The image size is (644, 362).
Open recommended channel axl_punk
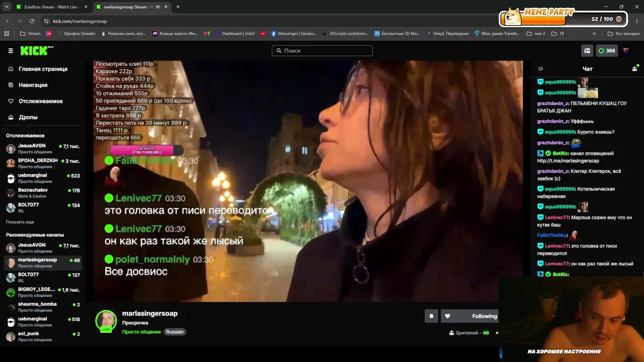click(43, 336)
